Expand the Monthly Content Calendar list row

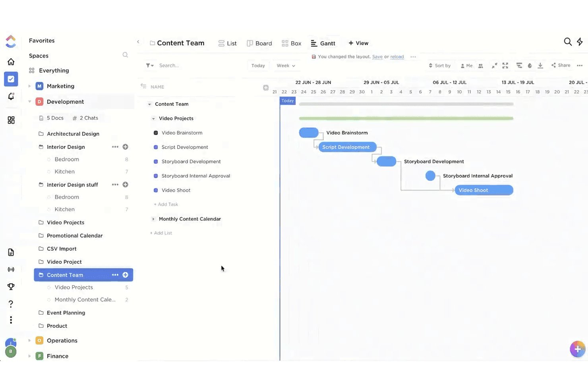153,219
